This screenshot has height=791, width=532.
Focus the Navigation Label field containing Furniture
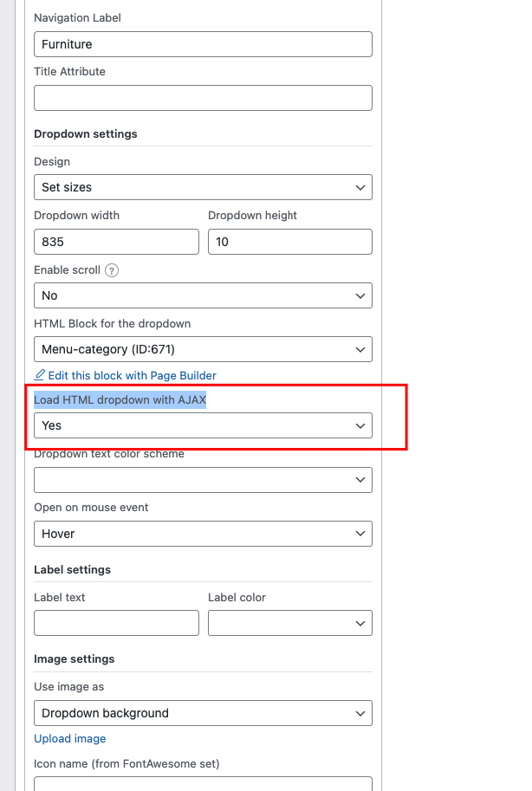[203, 44]
